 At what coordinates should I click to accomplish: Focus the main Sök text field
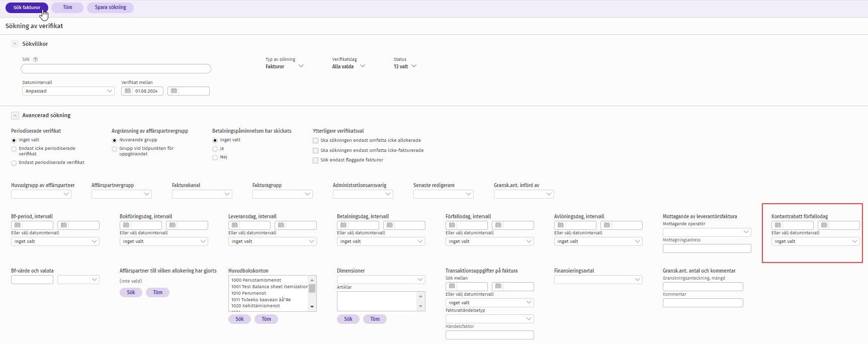116,69
